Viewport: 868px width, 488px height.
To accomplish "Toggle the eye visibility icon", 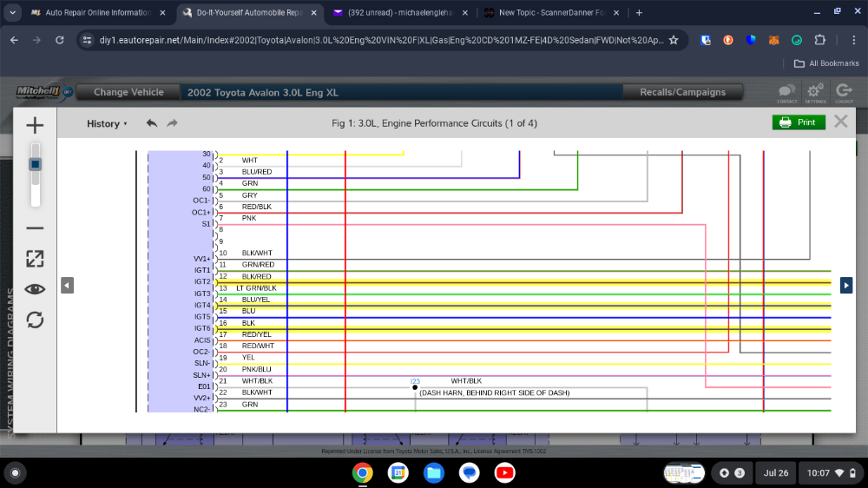I will (35, 289).
